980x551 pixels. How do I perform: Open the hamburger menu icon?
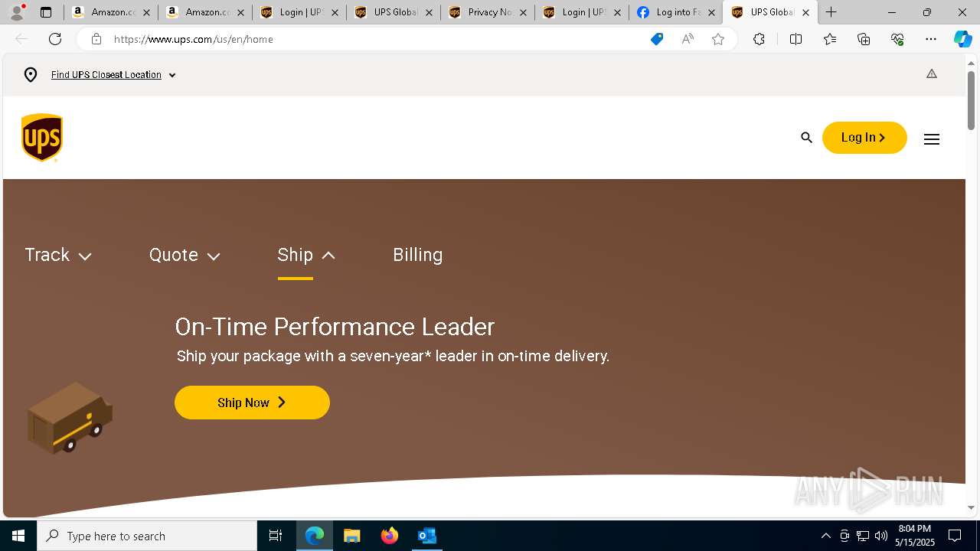point(932,139)
